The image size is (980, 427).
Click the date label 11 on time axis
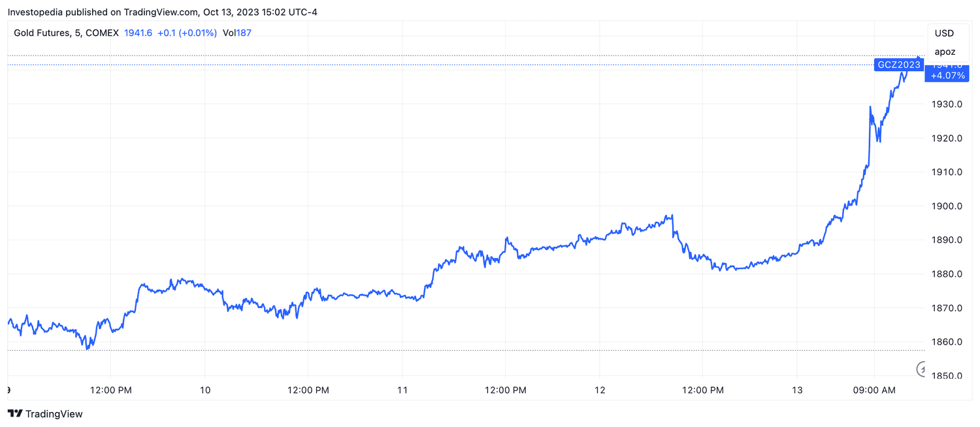402,390
